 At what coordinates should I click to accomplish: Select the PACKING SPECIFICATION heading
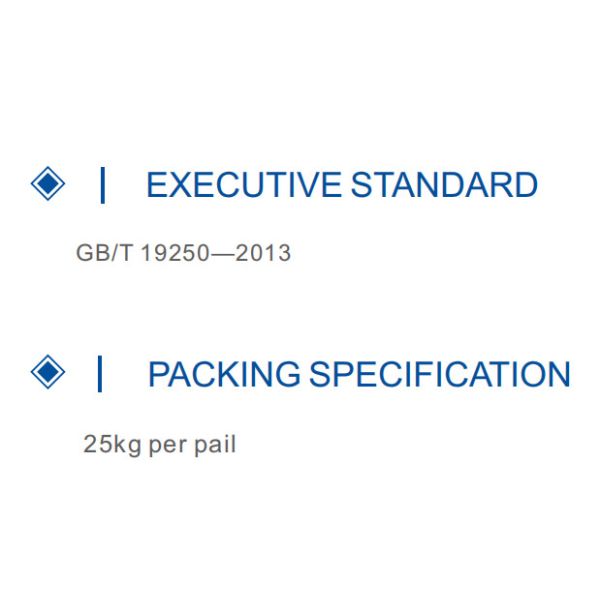click(358, 374)
